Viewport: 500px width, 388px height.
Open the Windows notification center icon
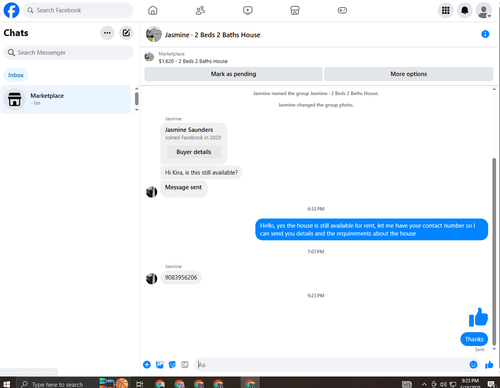pyautogui.click(x=491, y=384)
